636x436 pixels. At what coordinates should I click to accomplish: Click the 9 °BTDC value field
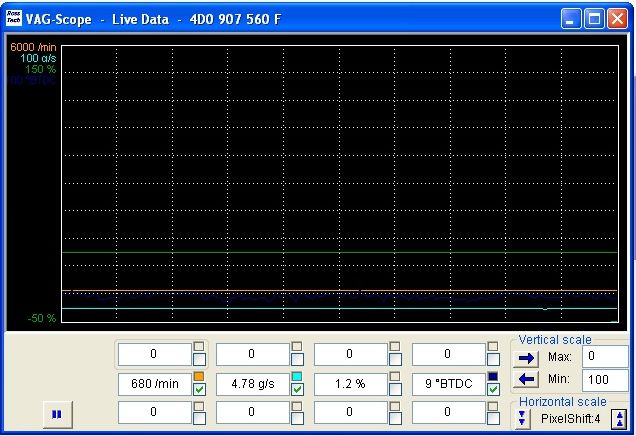click(x=448, y=383)
